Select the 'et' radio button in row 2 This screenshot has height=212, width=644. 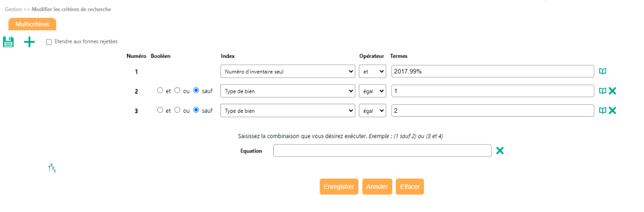(x=160, y=90)
